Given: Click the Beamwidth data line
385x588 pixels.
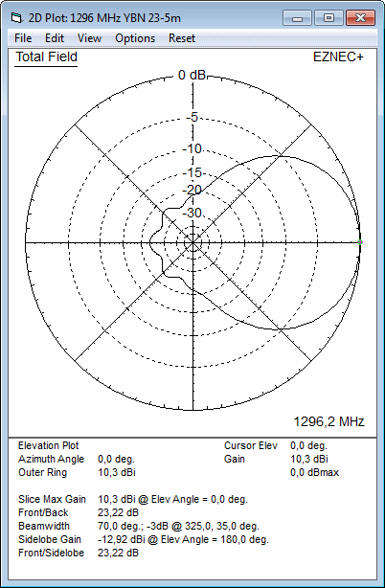Looking at the screenshot, I should pyautogui.click(x=138, y=526).
